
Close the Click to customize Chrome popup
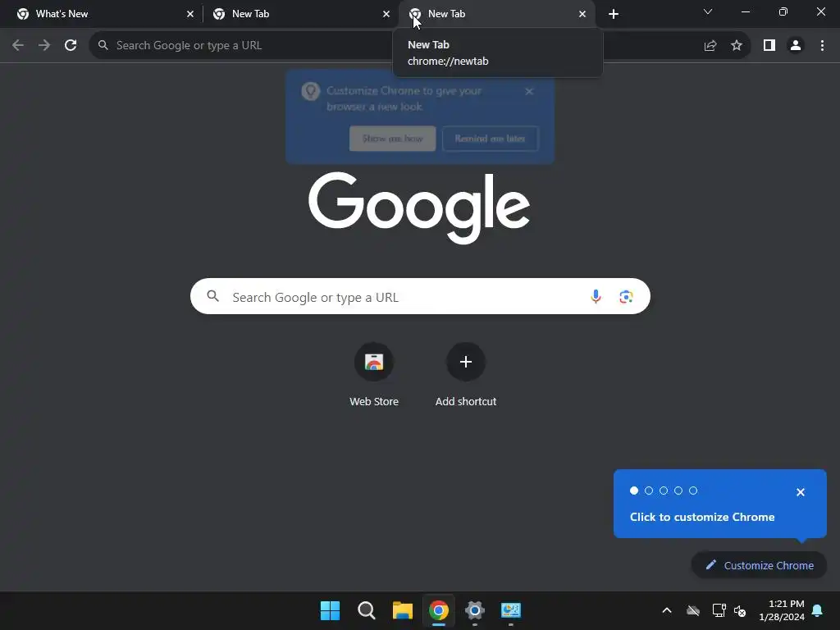[x=801, y=492]
